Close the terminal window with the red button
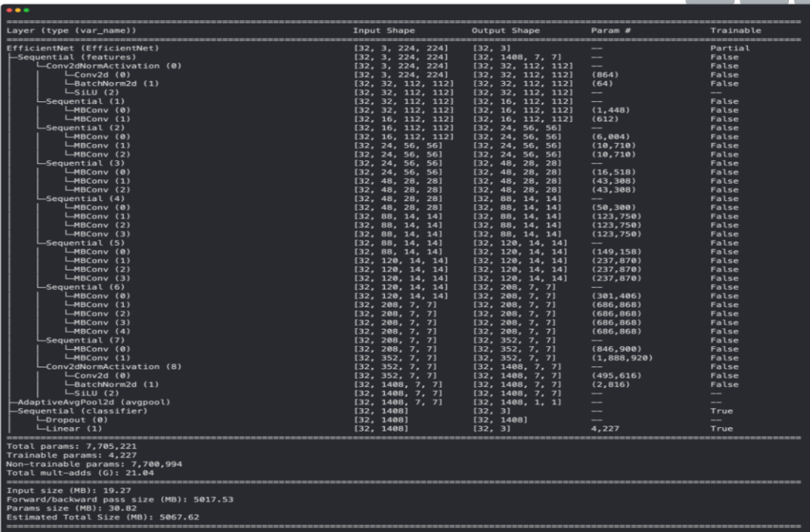The width and height of the screenshot is (810, 532). point(9,10)
